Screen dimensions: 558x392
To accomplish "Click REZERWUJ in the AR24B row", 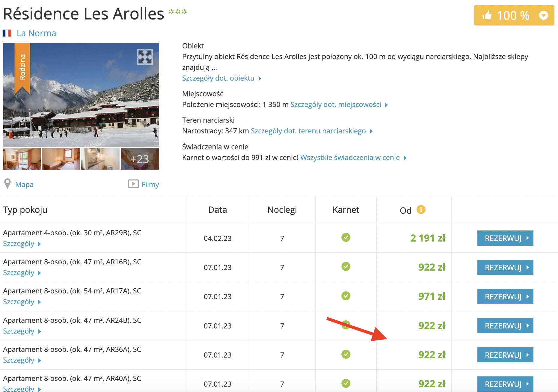I will coord(505,325).
